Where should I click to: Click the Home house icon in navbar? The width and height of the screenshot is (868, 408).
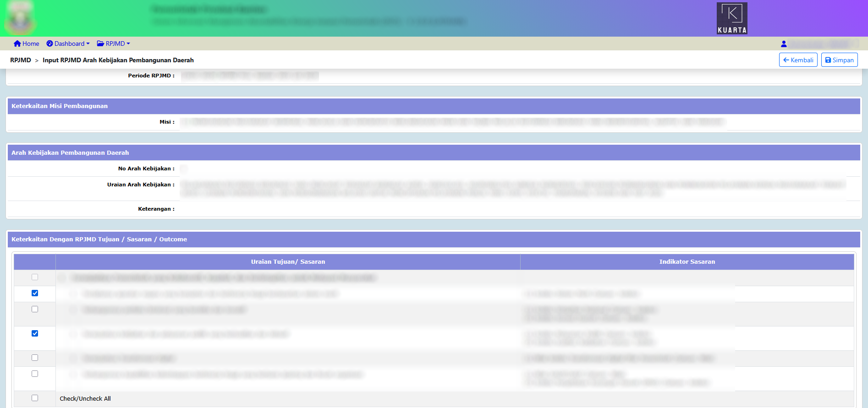tap(17, 44)
